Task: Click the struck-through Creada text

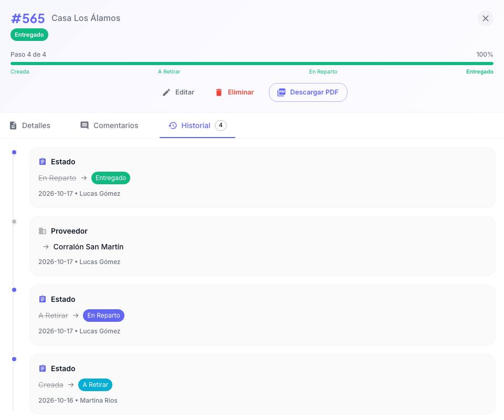Action: 51,385
